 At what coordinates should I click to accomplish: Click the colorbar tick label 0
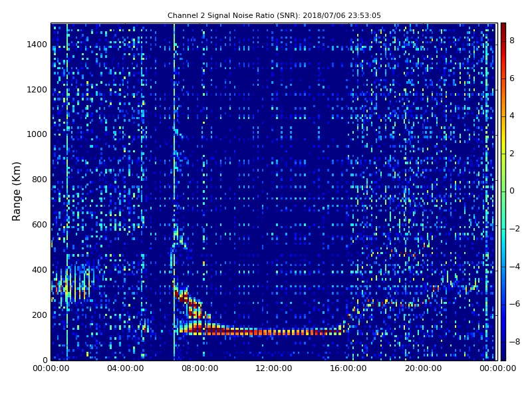(512, 191)
